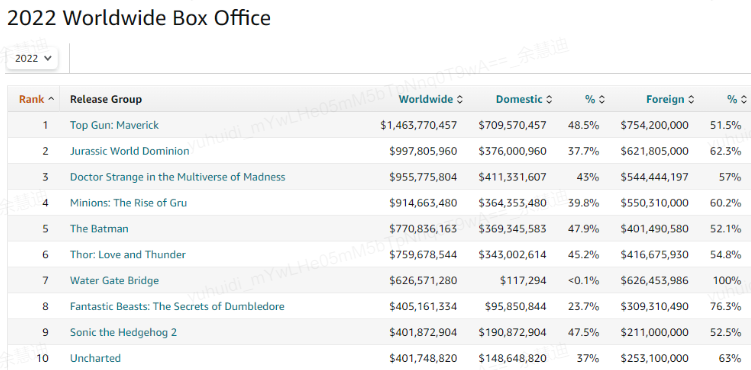Open the 2022 year dropdown

point(33,58)
